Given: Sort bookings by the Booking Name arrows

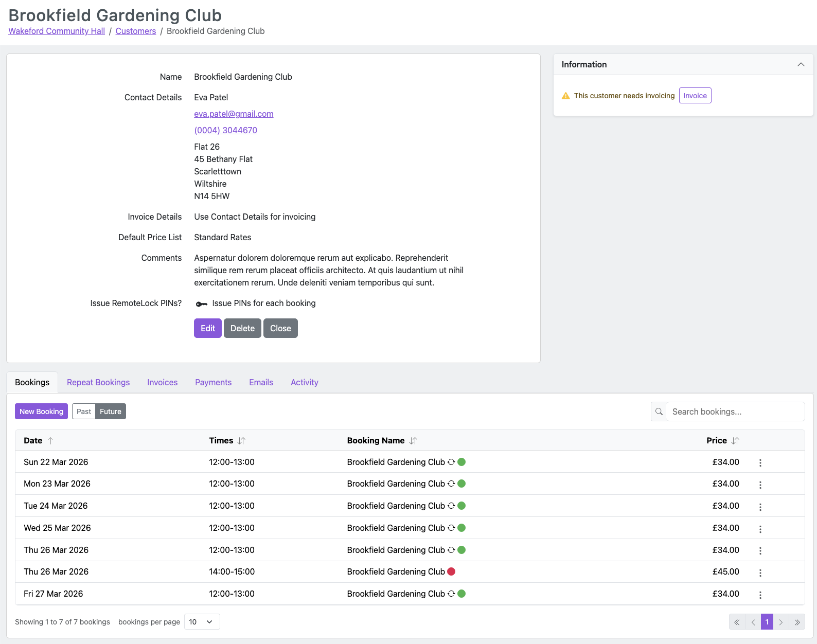Looking at the screenshot, I should (413, 441).
